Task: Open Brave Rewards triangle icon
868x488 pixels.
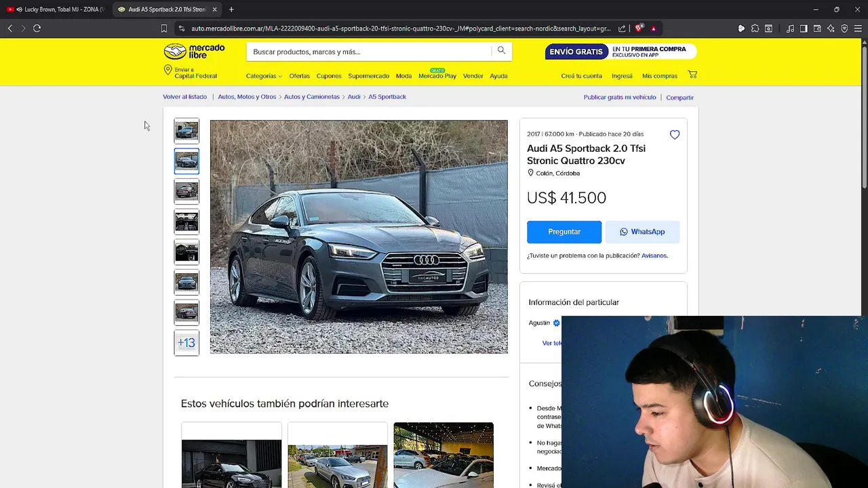Action: (x=653, y=28)
